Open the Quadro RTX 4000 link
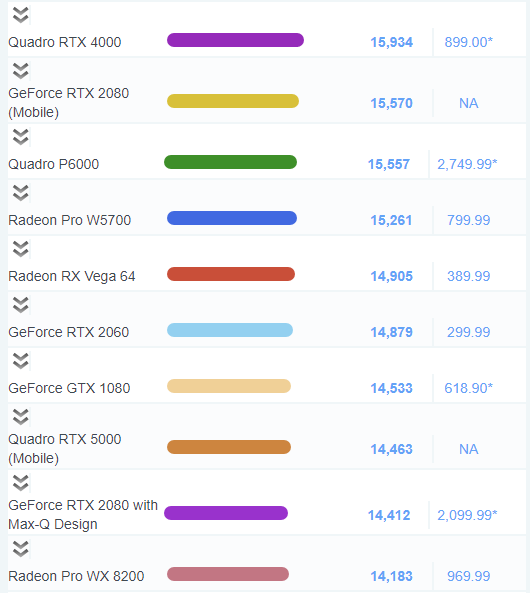530x593 pixels. (65, 42)
